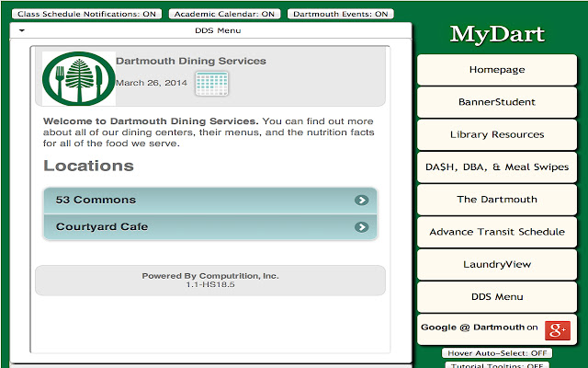Open DA$H, DBA, & Meal Swipes

click(x=497, y=167)
